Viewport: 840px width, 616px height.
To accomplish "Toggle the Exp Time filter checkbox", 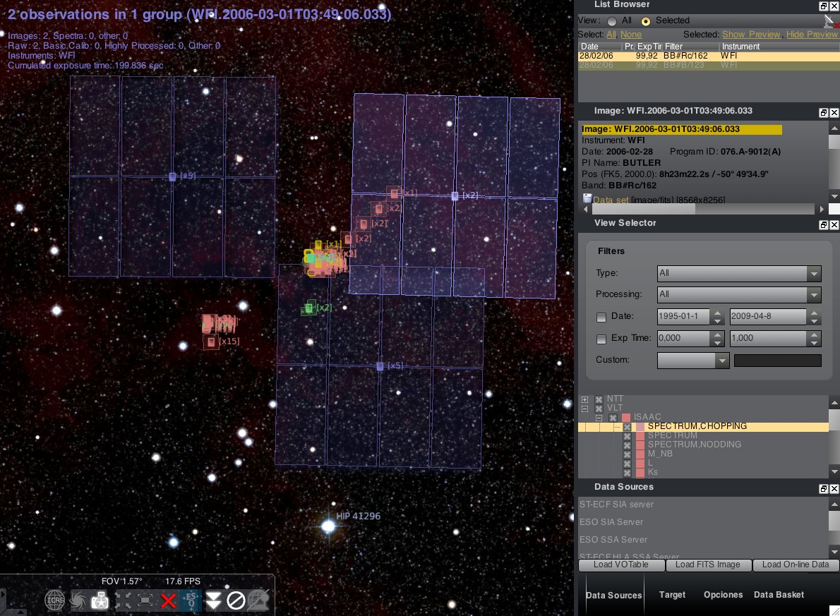I will (x=601, y=339).
